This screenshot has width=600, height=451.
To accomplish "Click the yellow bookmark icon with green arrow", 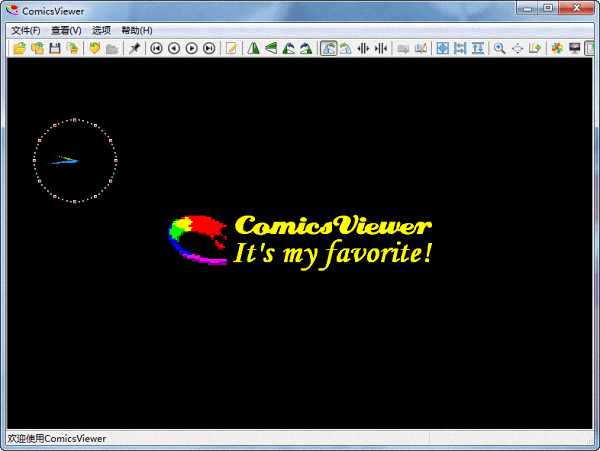I will tap(95, 48).
